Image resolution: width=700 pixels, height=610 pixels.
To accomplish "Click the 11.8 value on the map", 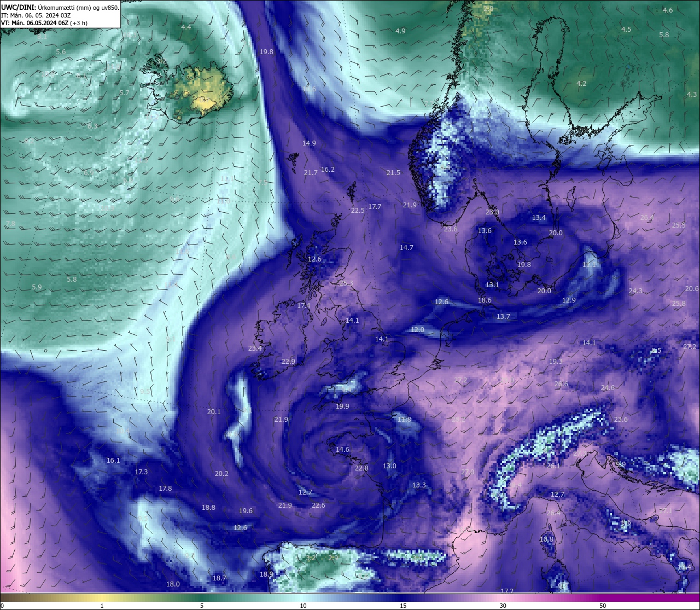I will (404, 419).
